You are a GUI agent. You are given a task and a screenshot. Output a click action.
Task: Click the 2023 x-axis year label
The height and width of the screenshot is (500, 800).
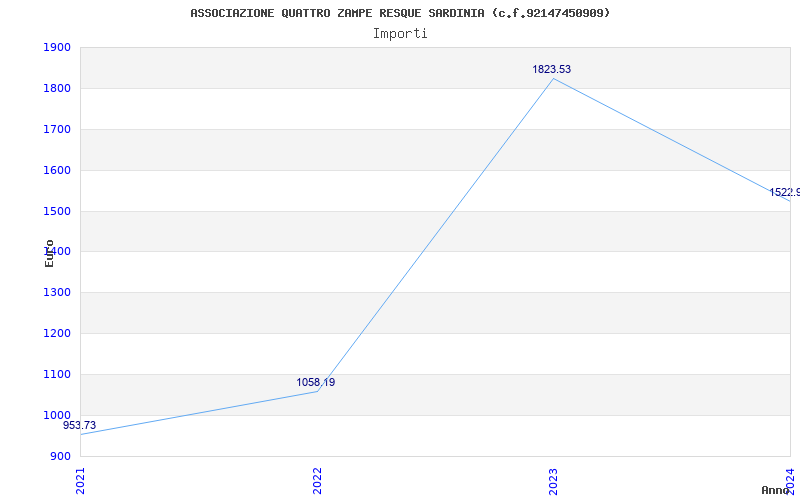pyautogui.click(x=554, y=481)
